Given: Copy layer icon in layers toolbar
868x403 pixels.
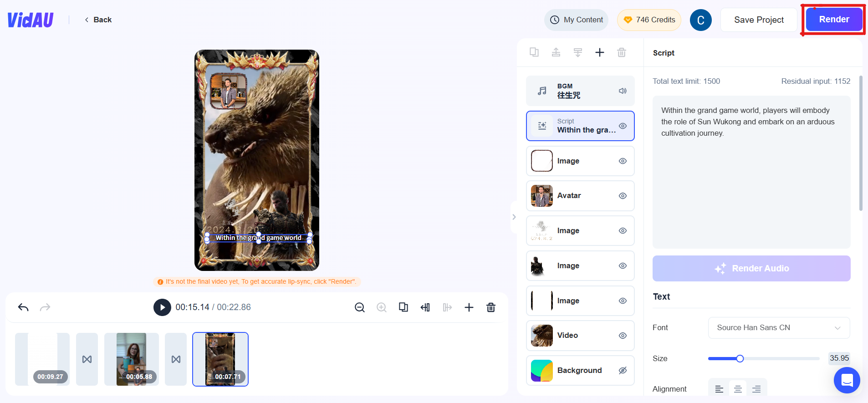Looking at the screenshot, I should [534, 52].
